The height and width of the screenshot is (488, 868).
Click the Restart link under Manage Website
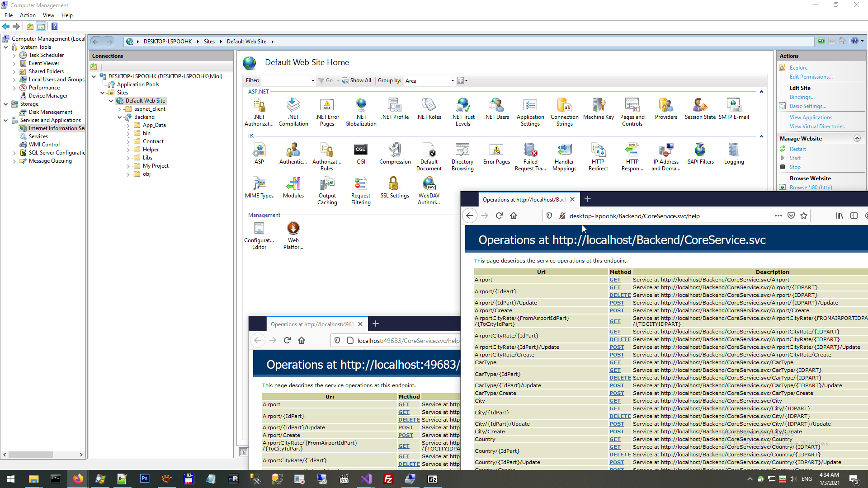(797, 149)
